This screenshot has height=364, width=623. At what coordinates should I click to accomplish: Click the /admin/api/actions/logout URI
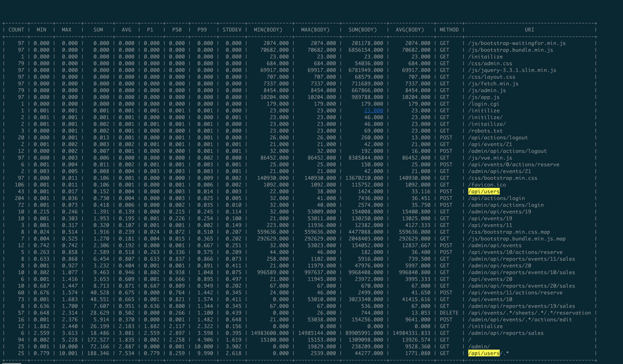click(507, 151)
